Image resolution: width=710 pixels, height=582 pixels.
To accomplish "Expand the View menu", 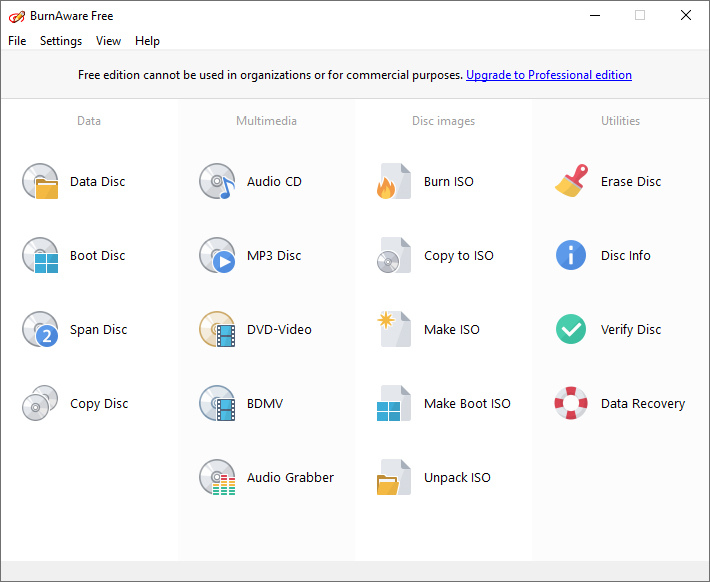I will tap(108, 41).
